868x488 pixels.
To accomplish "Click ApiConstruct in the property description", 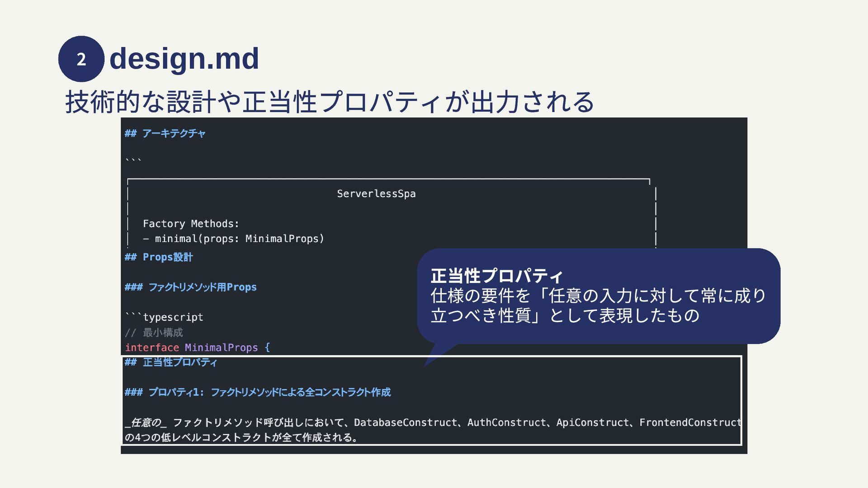I will tap(592, 422).
